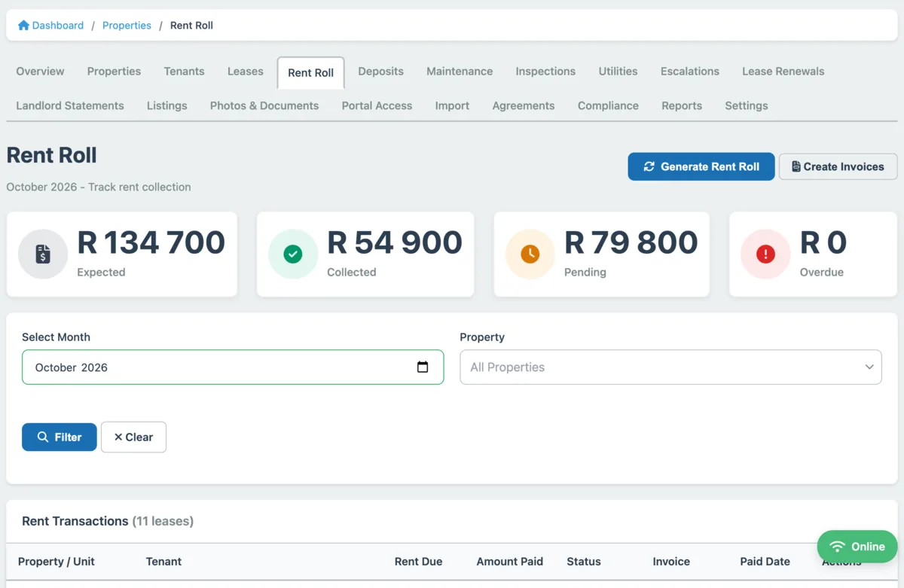This screenshot has width=904, height=588.
Task: Click the Tenant column header
Action: (163, 562)
